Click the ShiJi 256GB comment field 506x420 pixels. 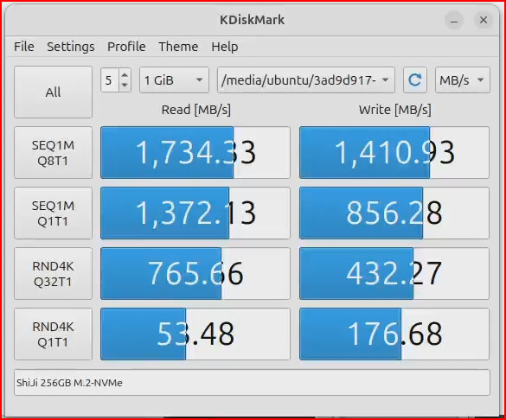point(252,383)
